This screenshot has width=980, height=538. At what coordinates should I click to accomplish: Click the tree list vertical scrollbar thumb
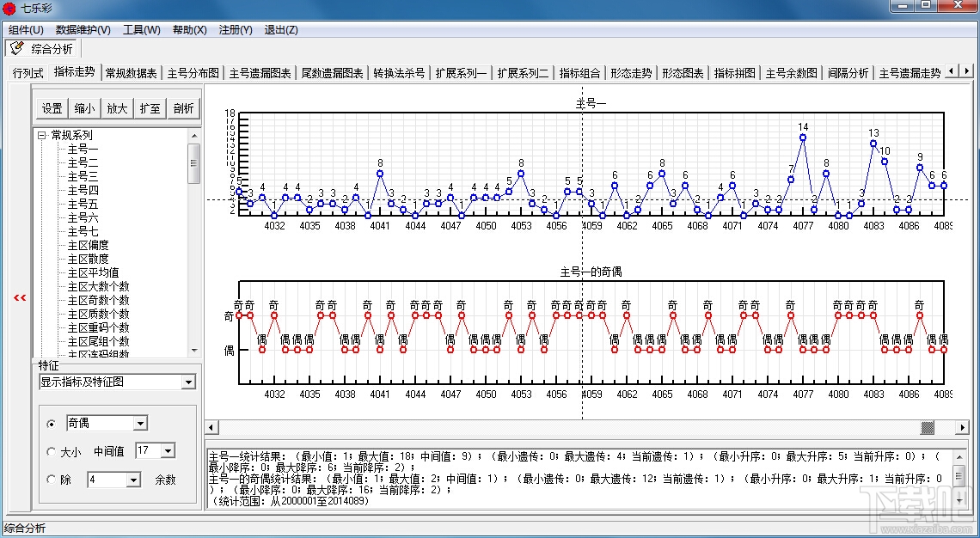click(194, 163)
